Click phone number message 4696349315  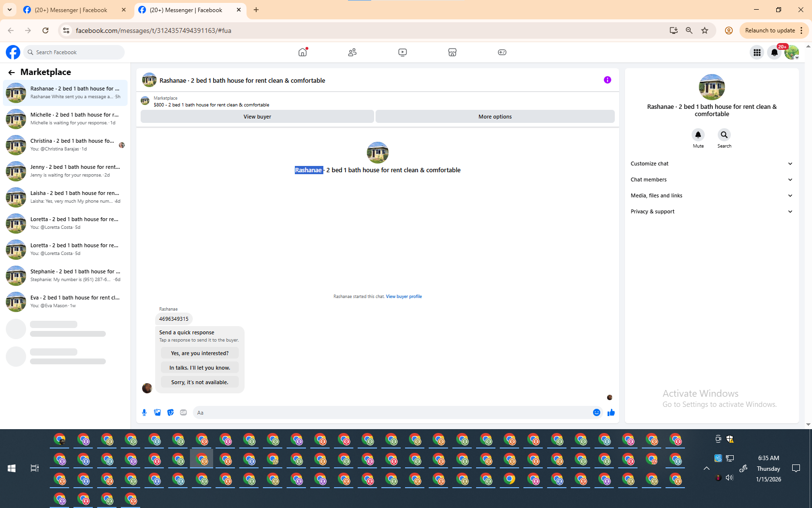[x=174, y=319]
